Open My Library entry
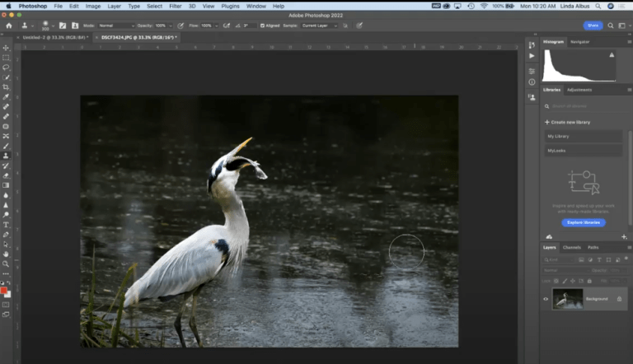 tap(583, 136)
